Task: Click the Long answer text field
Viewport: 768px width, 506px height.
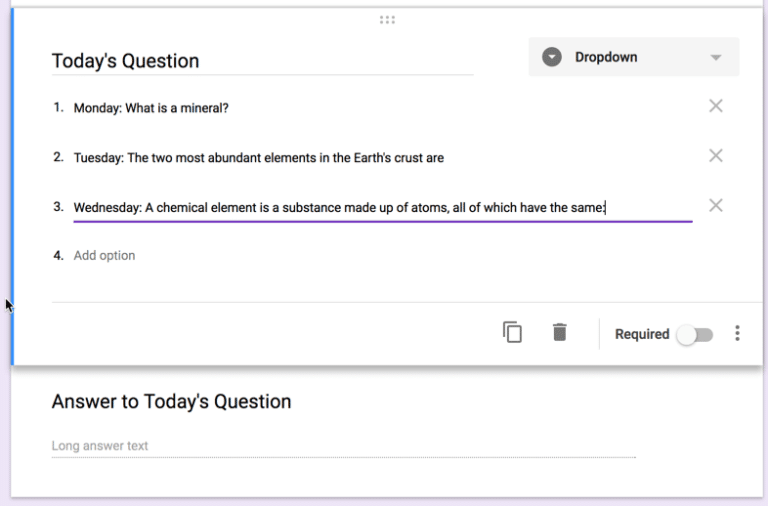Action: (x=343, y=446)
